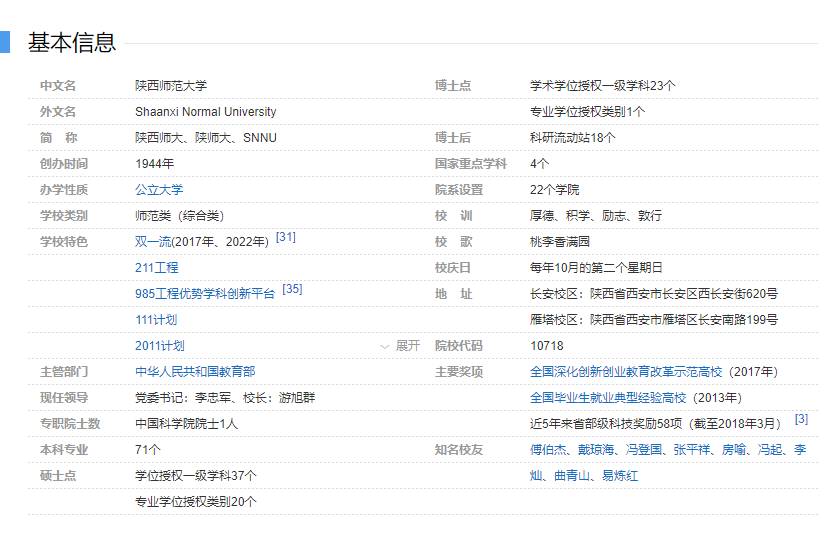Open the 公立大学 link
Image resolution: width=830 pixels, height=547 pixels.
coord(159,190)
